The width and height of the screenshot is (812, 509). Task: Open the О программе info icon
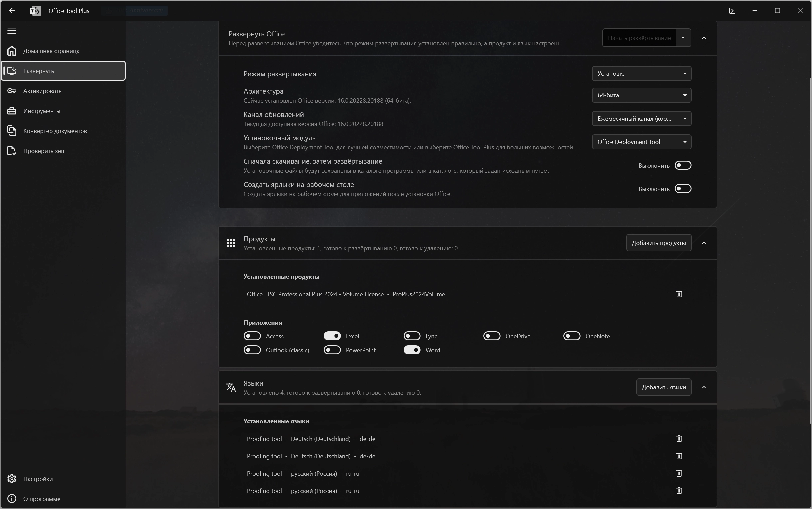pyautogui.click(x=12, y=499)
